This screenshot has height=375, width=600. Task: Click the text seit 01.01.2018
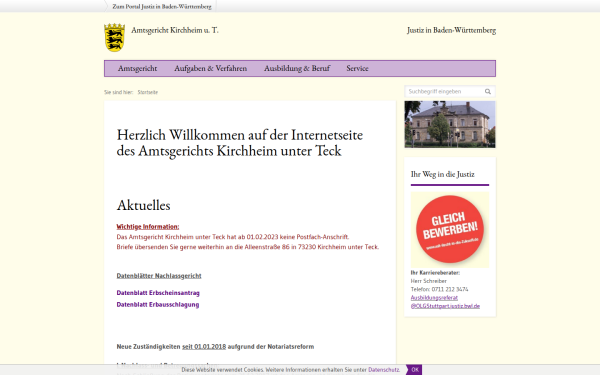pyautogui.click(x=204, y=347)
